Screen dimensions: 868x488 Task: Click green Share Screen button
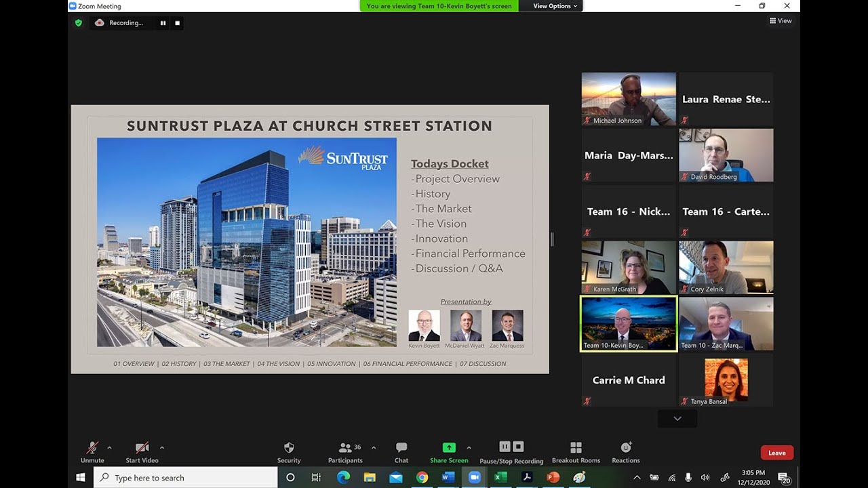(449, 453)
